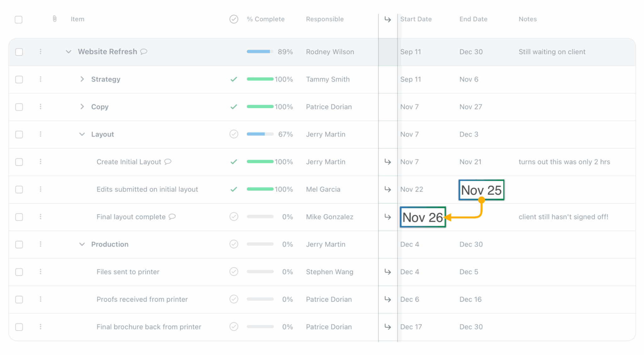Viewport: 644px width, 356px height.
Task: Open the row menu for Production
Action: point(41,244)
